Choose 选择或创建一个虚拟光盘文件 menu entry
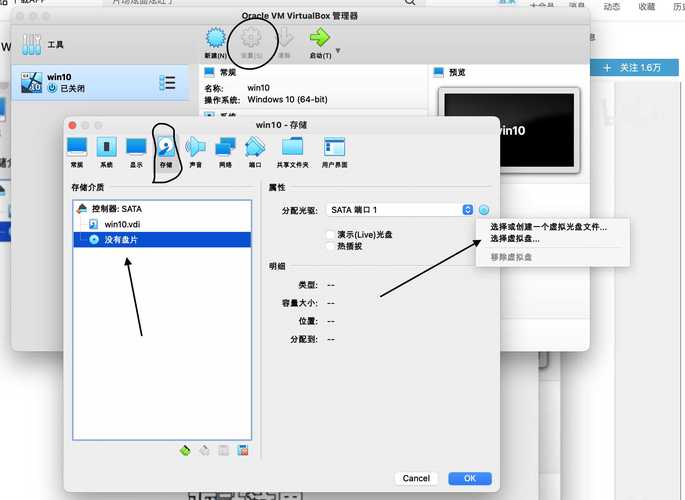Screen dimensions: 685x500 [548, 227]
